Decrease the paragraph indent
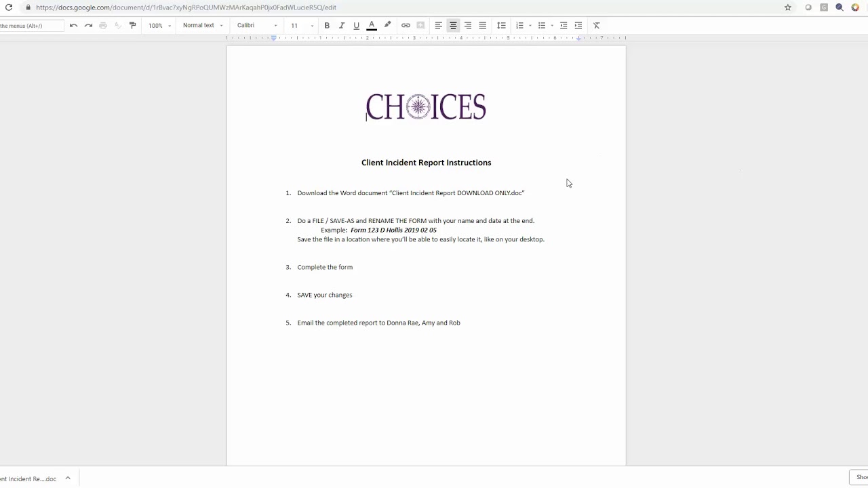The width and height of the screenshot is (868, 488). click(x=564, y=25)
